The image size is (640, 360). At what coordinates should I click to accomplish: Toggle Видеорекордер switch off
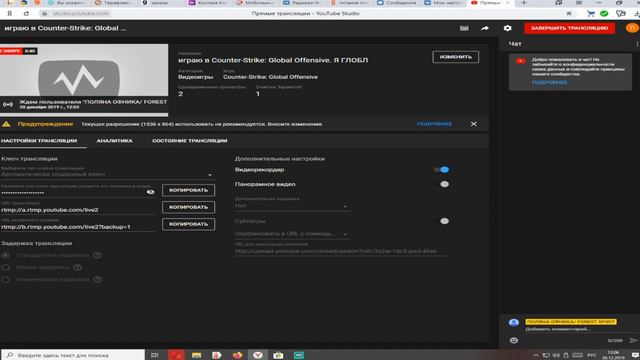[x=442, y=170]
